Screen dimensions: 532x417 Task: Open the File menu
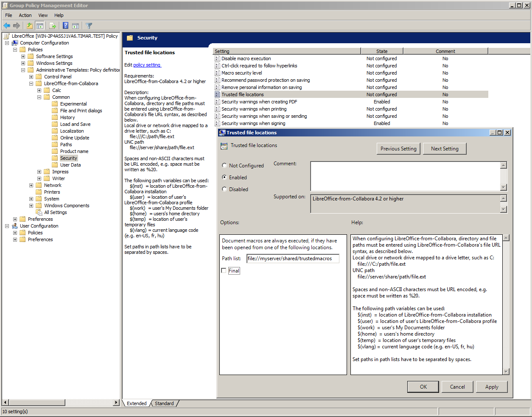8,15
